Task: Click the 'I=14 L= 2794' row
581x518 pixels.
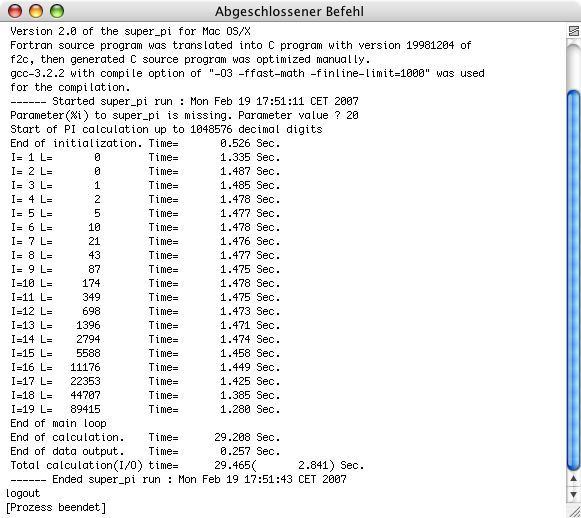Action: coord(145,339)
